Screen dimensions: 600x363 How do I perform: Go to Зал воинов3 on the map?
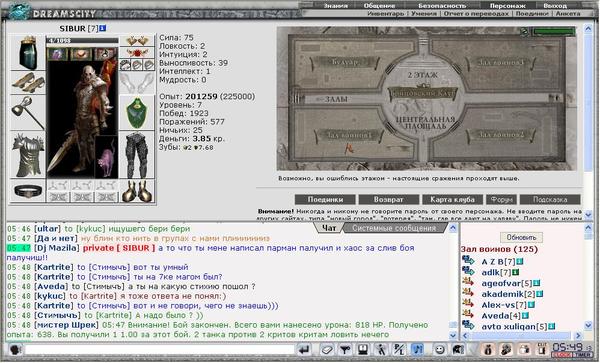pyautogui.click(x=501, y=62)
